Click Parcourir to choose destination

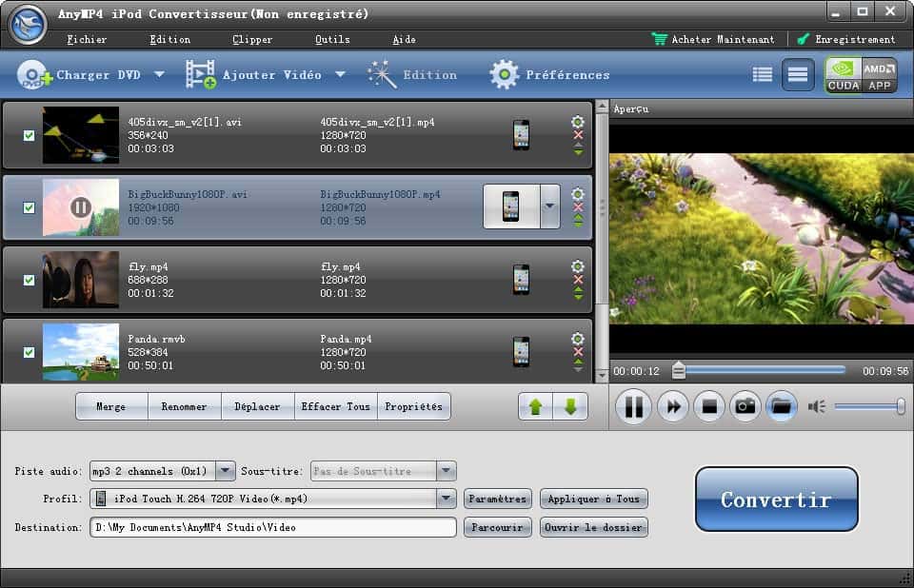498,527
